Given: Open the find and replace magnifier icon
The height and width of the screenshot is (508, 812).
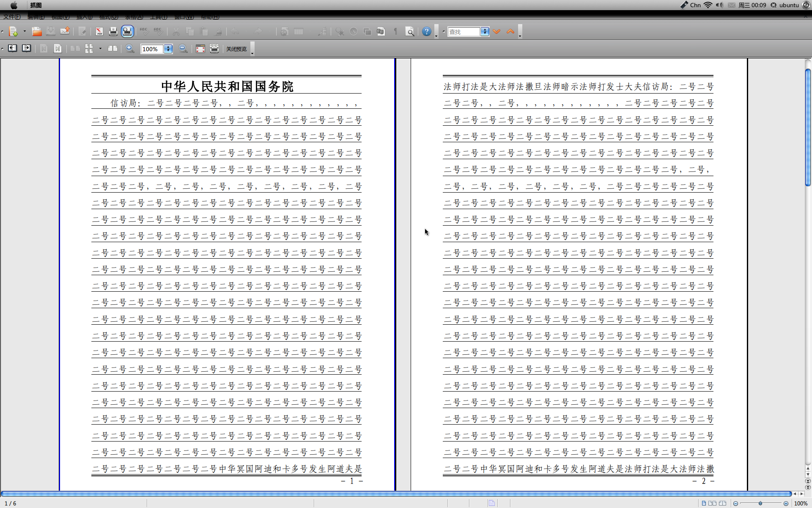Looking at the screenshot, I should (x=410, y=32).
